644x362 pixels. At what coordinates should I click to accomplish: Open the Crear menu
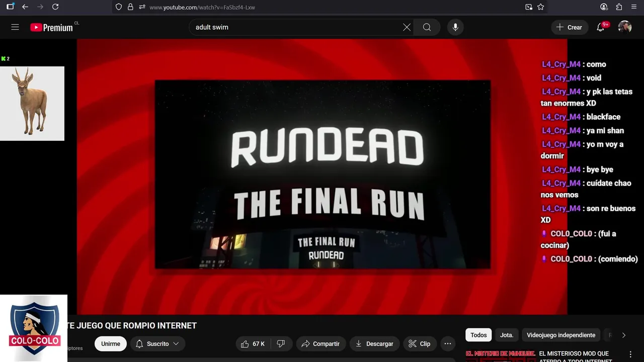[569, 27]
